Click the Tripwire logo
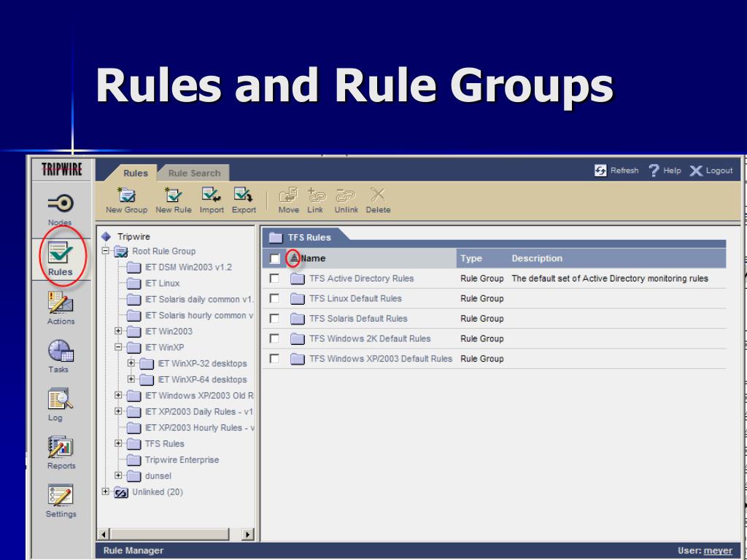 (61, 169)
